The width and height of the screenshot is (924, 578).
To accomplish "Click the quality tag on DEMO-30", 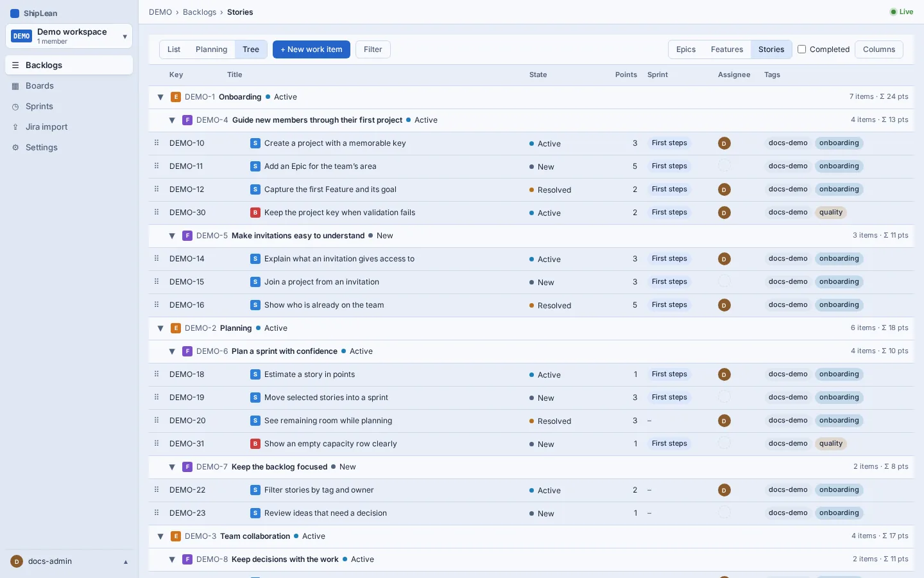I will click(x=831, y=213).
